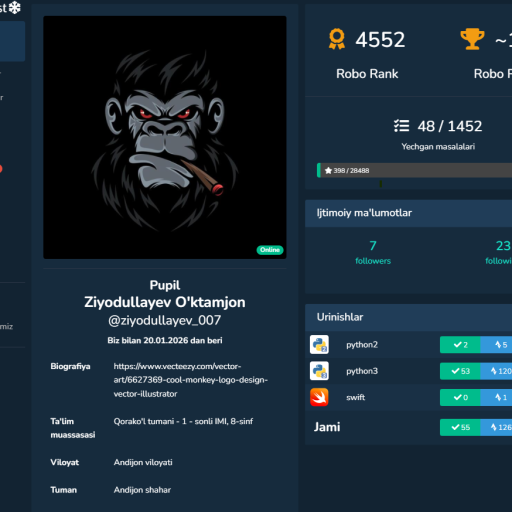The image size is (512, 512).
Task: Click the Tuman field label
Action: click(x=64, y=490)
